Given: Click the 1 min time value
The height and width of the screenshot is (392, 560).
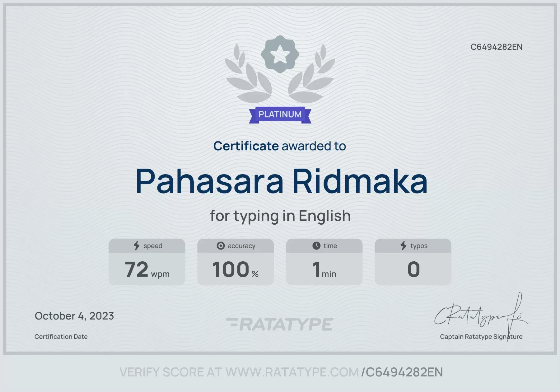Looking at the screenshot, I should [x=324, y=269].
